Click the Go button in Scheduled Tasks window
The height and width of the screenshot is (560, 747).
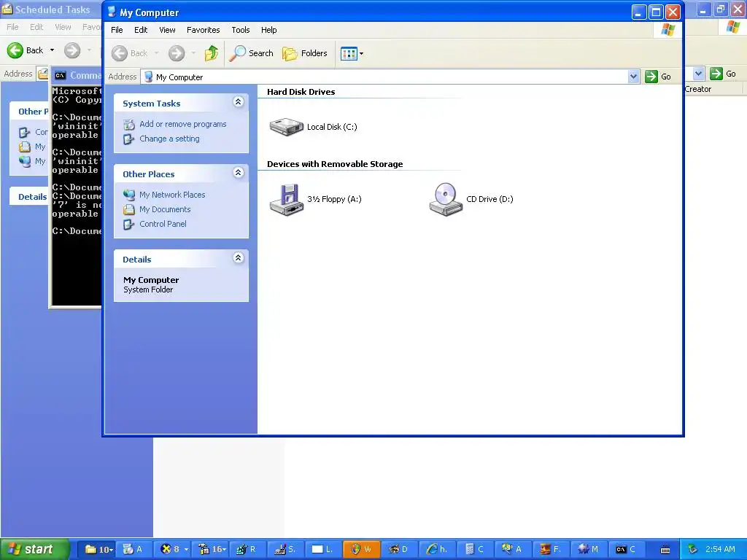[x=723, y=74]
